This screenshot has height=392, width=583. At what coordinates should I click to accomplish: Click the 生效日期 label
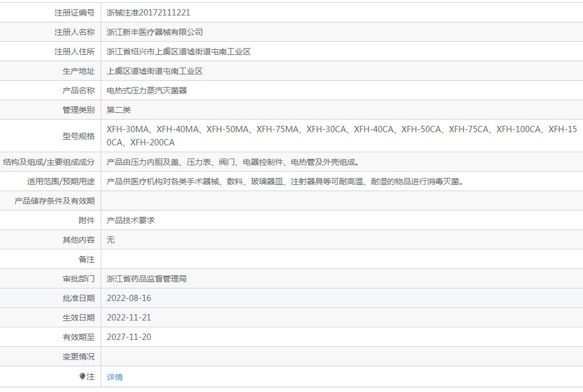(x=78, y=318)
